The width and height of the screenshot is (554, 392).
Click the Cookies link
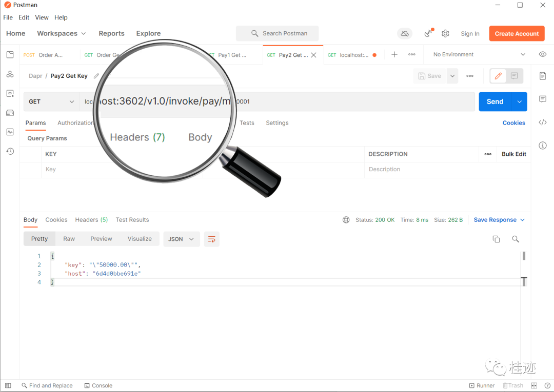pyautogui.click(x=513, y=123)
